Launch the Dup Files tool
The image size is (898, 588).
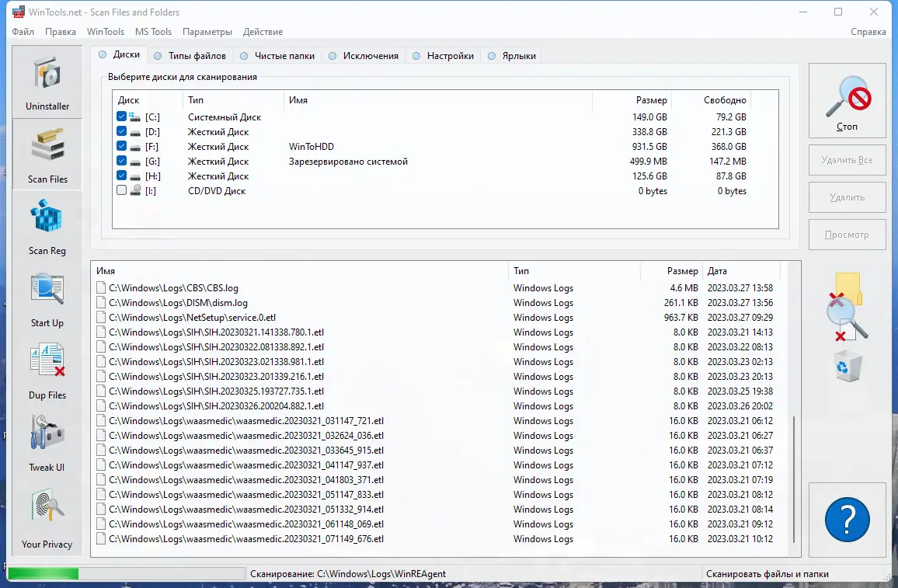click(47, 371)
